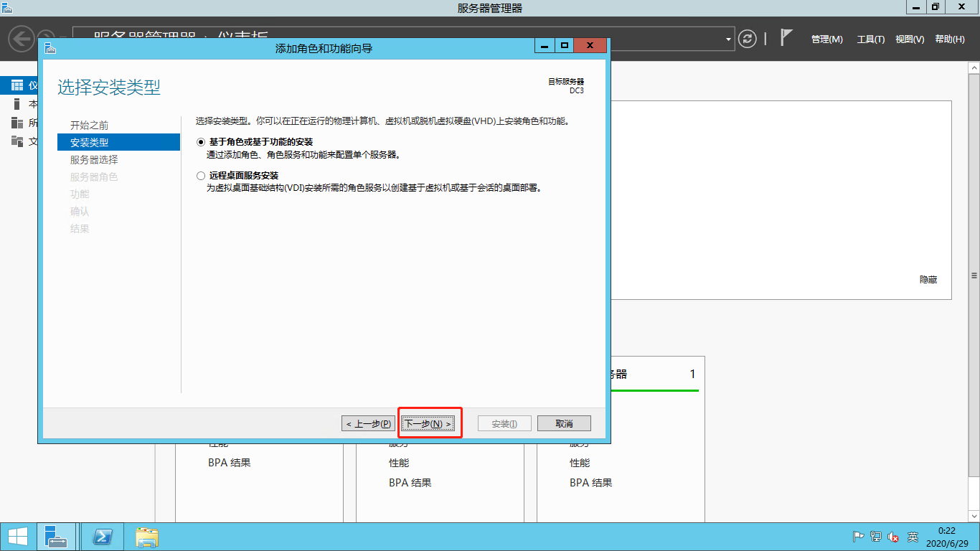Screen dimensions: 980x551
Task: Select 远程桌面服务安装 radio button
Action: 201,175
